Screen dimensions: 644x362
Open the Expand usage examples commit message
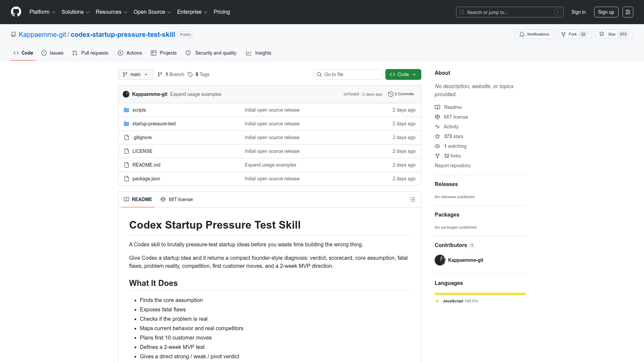point(196,94)
